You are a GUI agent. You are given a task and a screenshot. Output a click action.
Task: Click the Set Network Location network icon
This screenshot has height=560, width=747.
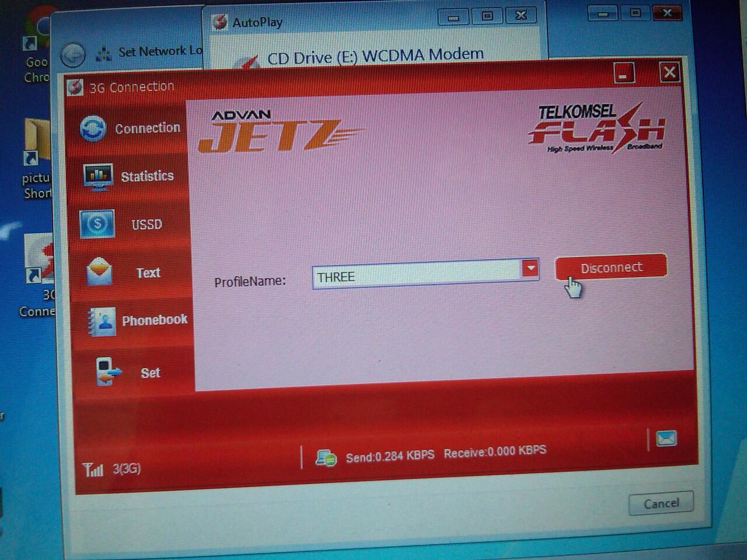pyautogui.click(x=103, y=53)
